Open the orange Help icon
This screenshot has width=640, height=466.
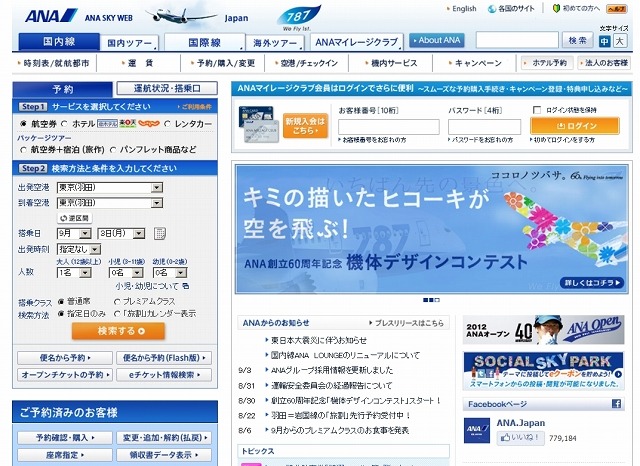[x=616, y=9]
